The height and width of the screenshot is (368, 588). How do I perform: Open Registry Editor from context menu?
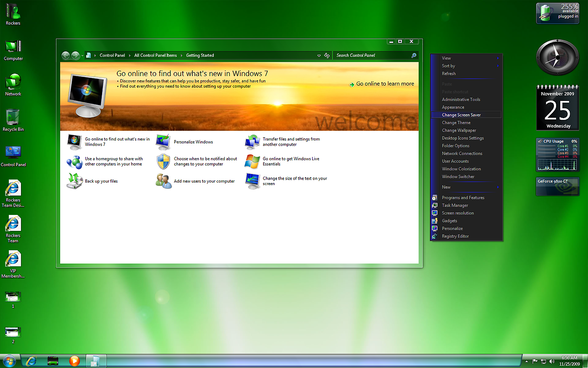coord(466,236)
